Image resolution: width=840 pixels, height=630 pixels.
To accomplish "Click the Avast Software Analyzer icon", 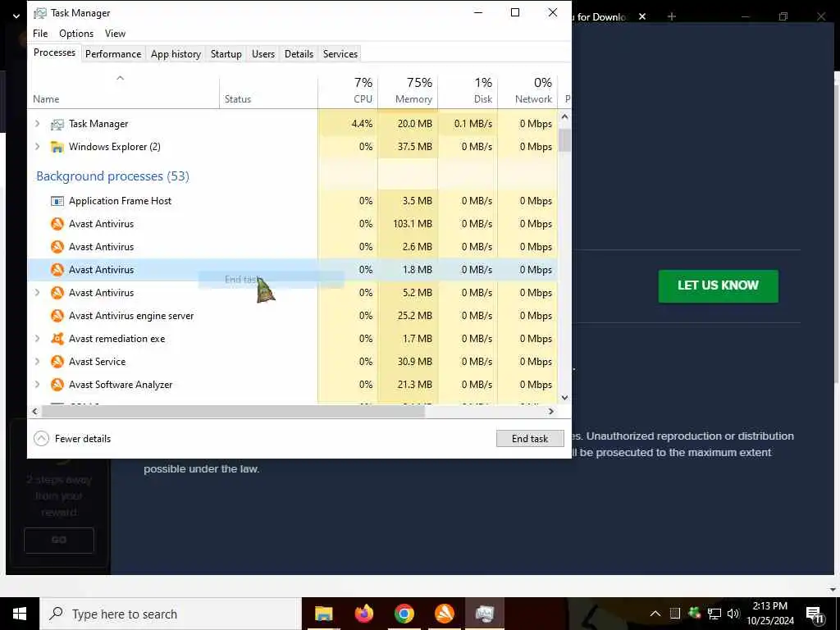I will pyautogui.click(x=57, y=385).
